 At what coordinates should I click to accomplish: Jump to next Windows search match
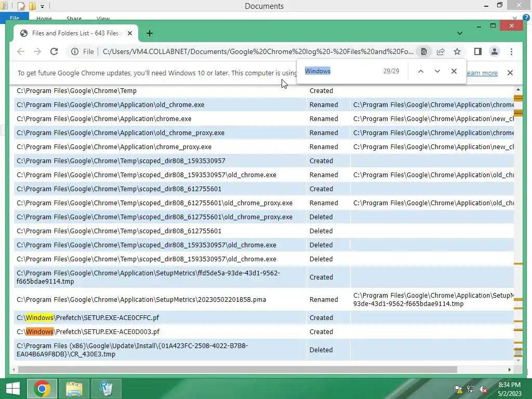click(x=437, y=71)
